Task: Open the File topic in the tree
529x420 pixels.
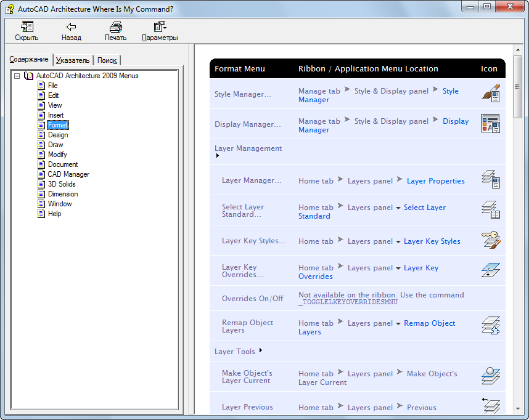Action: pyautogui.click(x=52, y=86)
